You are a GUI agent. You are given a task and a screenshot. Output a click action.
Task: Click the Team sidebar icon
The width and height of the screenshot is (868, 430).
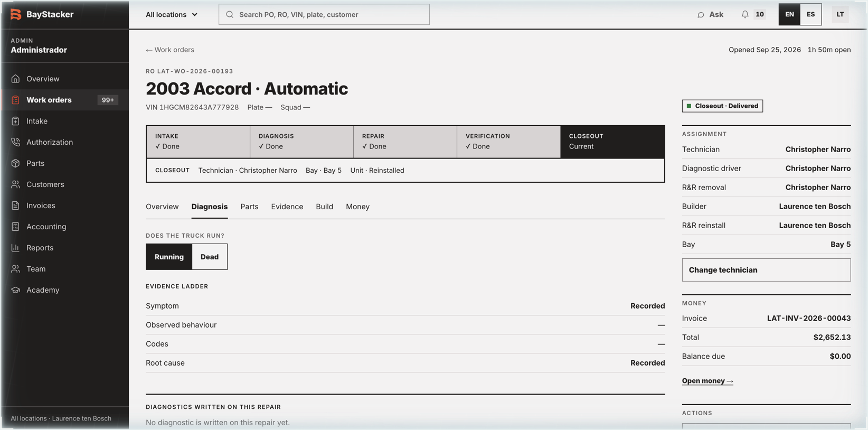coord(15,269)
